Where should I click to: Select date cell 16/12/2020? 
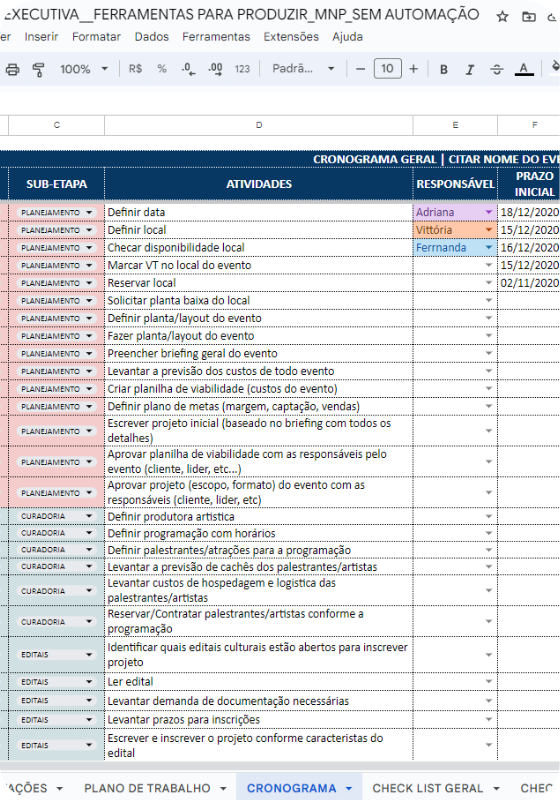529,247
